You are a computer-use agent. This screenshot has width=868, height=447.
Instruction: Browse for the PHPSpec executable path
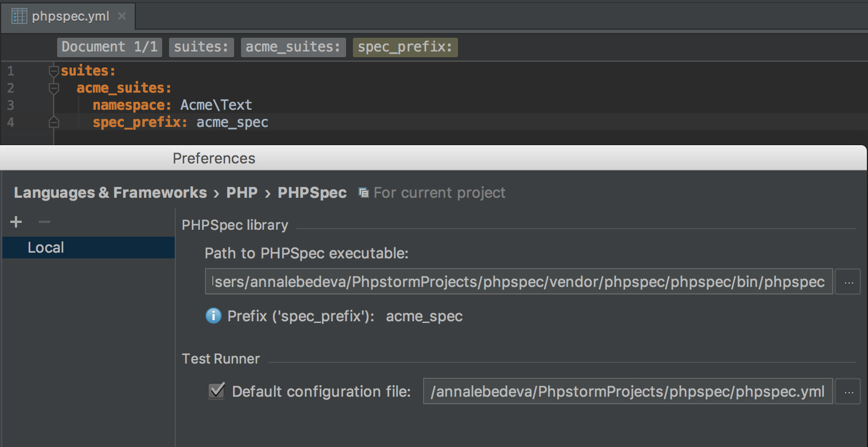click(848, 282)
